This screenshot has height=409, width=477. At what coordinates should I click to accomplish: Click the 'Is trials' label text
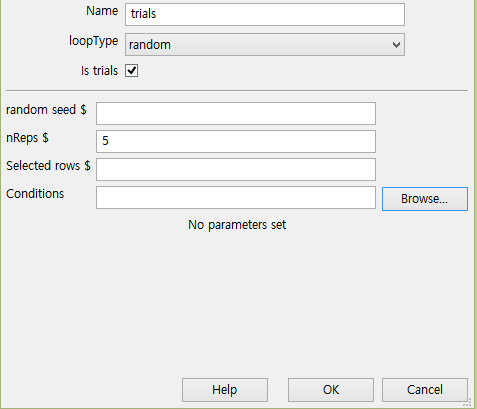(99, 71)
